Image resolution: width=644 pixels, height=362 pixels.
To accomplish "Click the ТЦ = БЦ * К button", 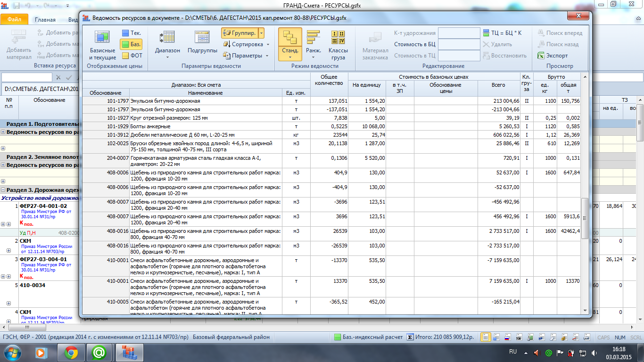I will pyautogui.click(x=503, y=33).
